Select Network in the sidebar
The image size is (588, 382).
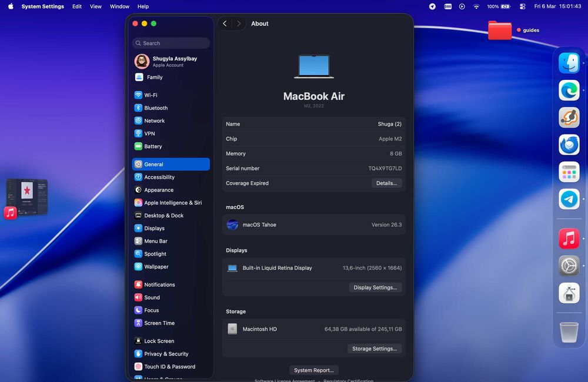[171, 120]
